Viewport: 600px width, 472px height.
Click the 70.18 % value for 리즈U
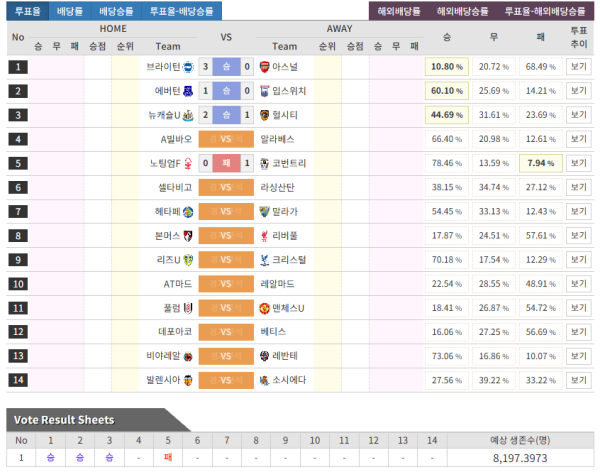point(447,260)
